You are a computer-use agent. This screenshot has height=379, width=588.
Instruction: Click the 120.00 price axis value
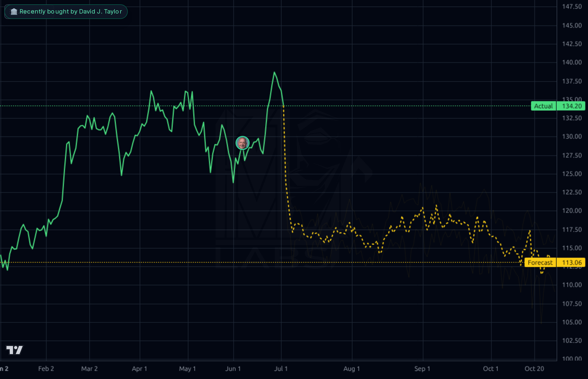572,211
